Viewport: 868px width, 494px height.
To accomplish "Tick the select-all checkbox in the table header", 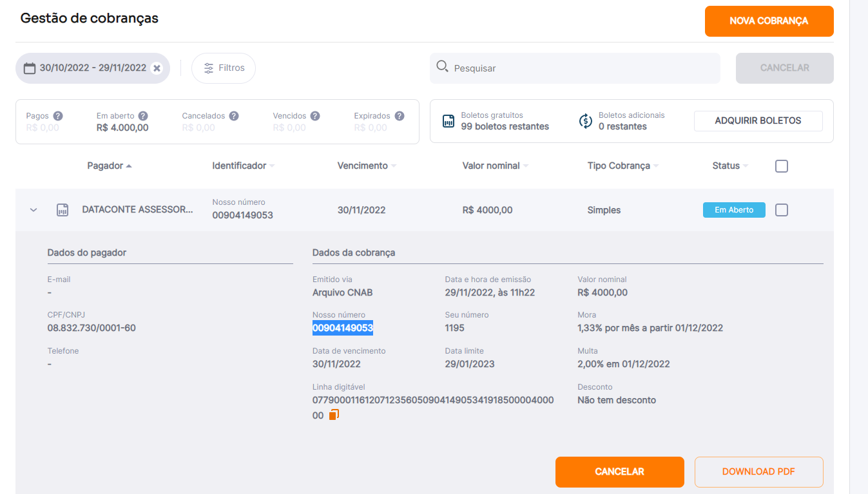I will tap(782, 166).
